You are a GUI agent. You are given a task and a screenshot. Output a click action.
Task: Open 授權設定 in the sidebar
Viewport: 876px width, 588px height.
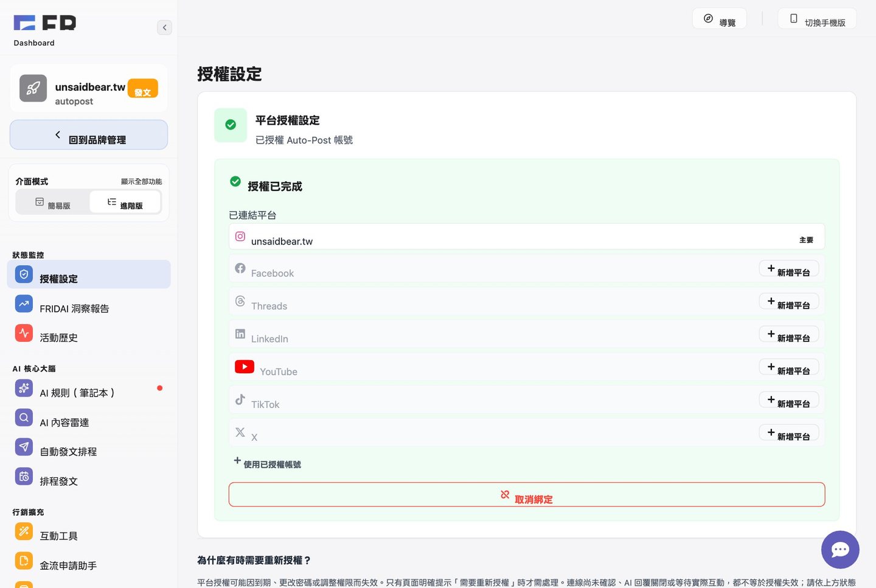89,274
